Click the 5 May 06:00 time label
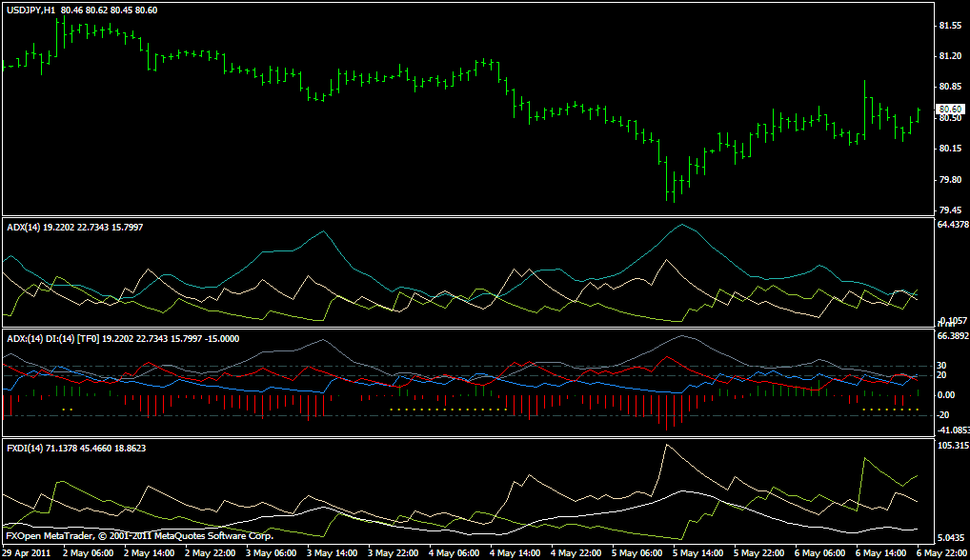This screenshot has width=970, height=560. click(637, 553)
